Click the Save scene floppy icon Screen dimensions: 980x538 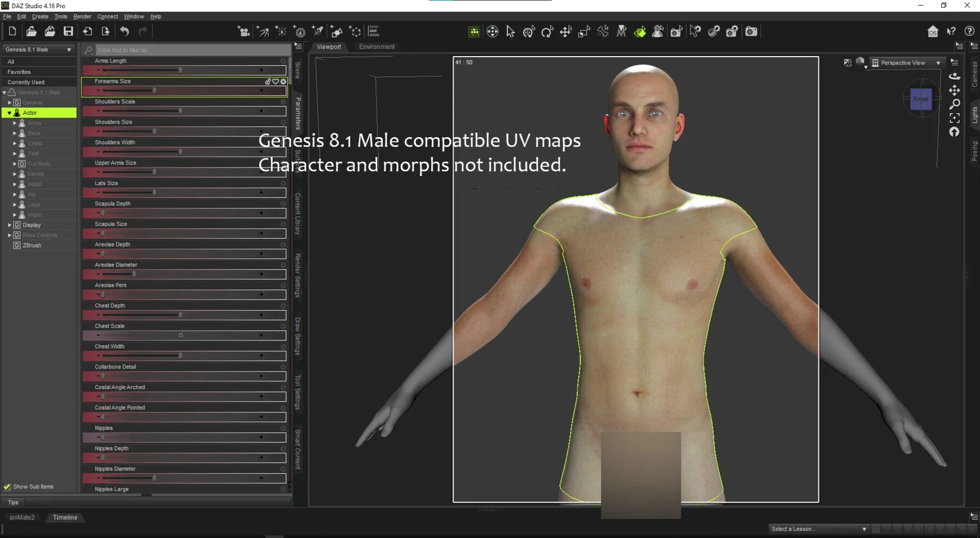click(x=68, y=32)
